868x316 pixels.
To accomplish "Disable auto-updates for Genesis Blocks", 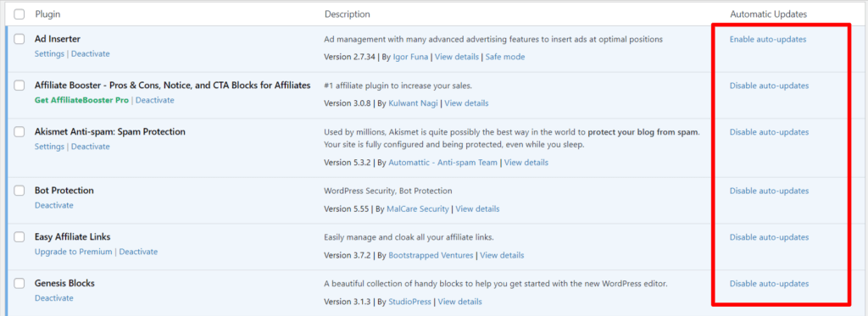I will coord(769,284).
